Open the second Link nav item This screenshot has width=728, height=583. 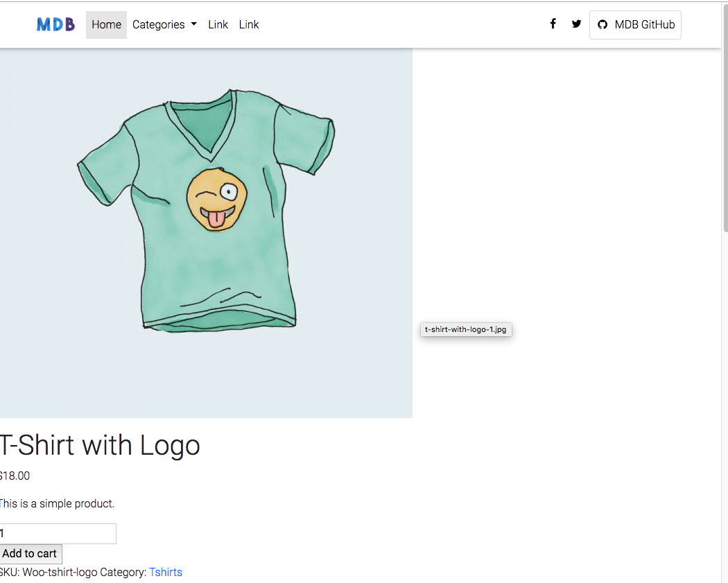[249, 24]
